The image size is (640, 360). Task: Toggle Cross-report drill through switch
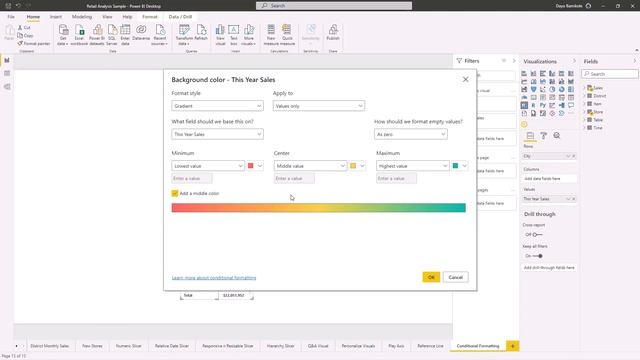coord(537,235)
